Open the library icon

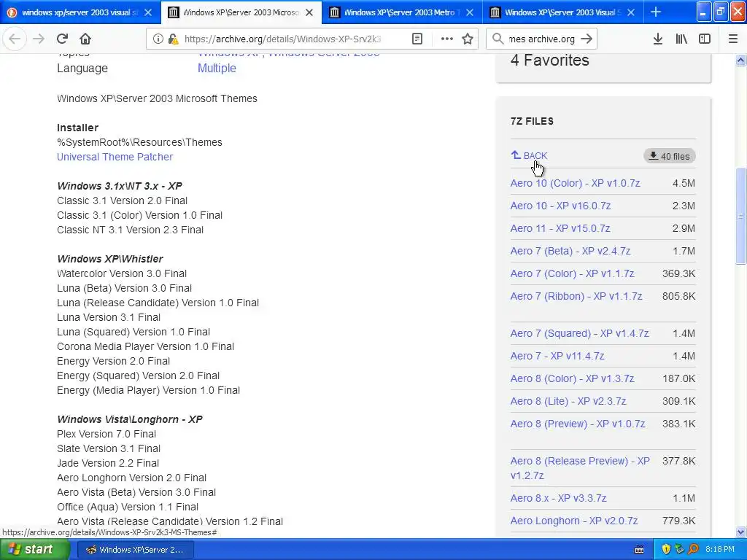tap(681, 39)
